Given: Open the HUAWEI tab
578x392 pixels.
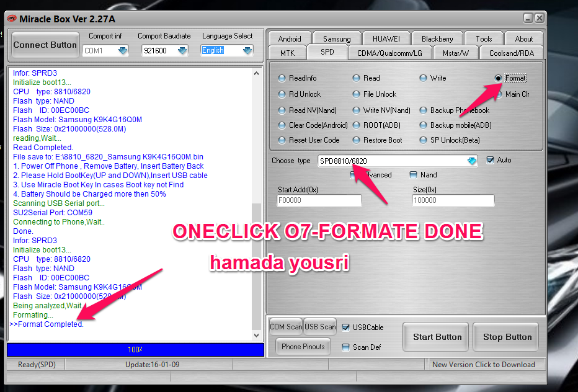Looking at the screenshot, I should 386,38.
